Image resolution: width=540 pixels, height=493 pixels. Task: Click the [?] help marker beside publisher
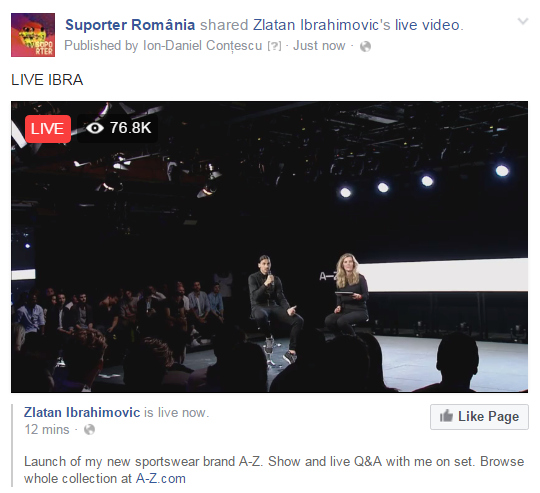[x=274, y=46]
